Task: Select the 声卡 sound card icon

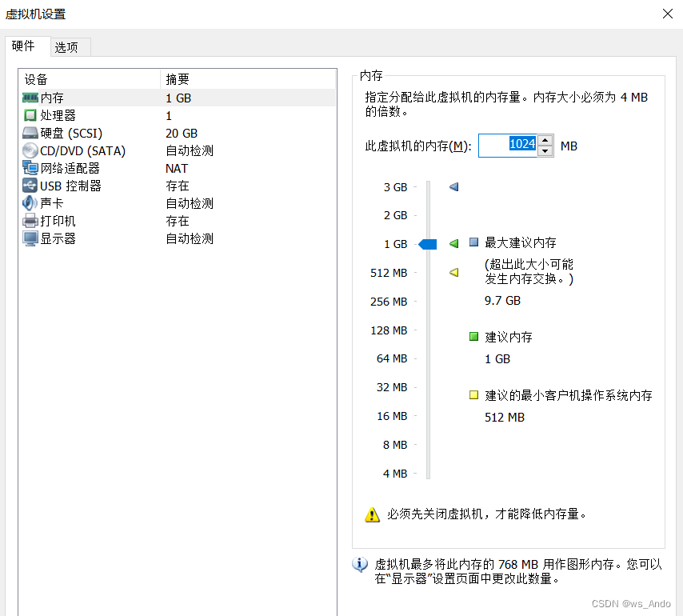Action: (30, 203)
